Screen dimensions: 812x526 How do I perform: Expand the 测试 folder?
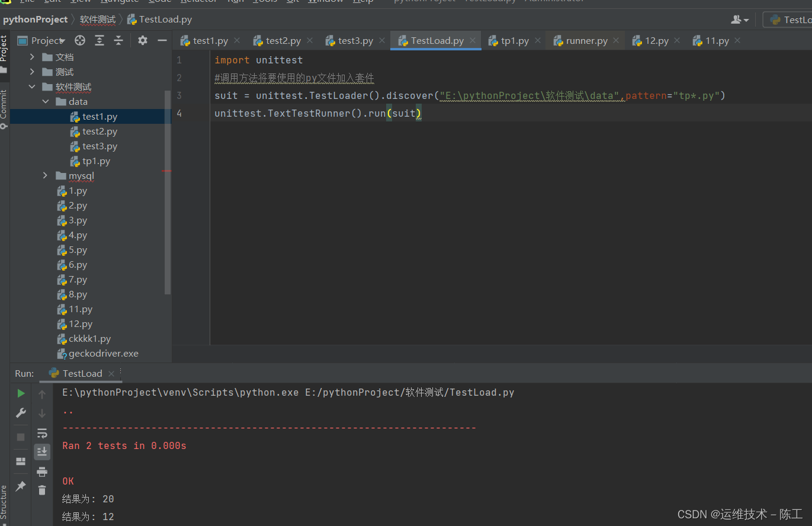[32, 72]
